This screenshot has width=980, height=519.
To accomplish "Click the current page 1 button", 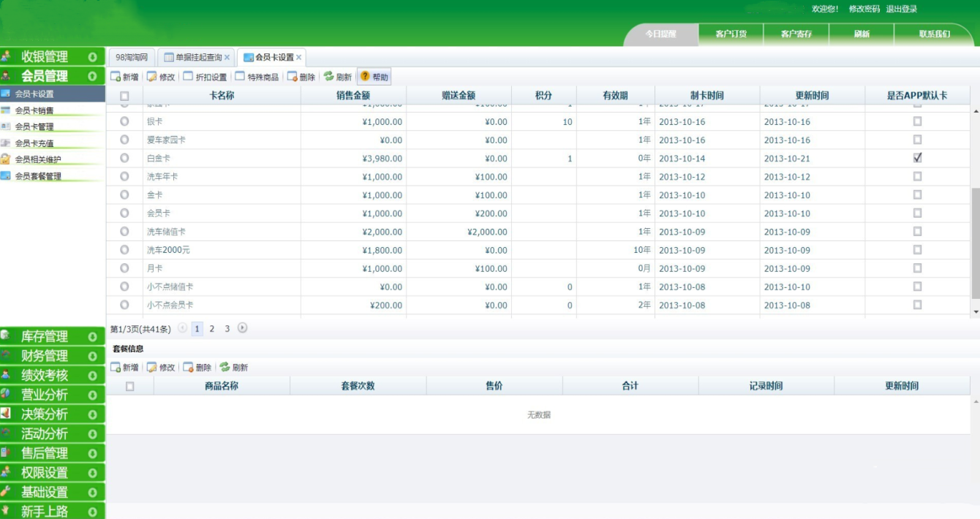I will click(197, 329).
